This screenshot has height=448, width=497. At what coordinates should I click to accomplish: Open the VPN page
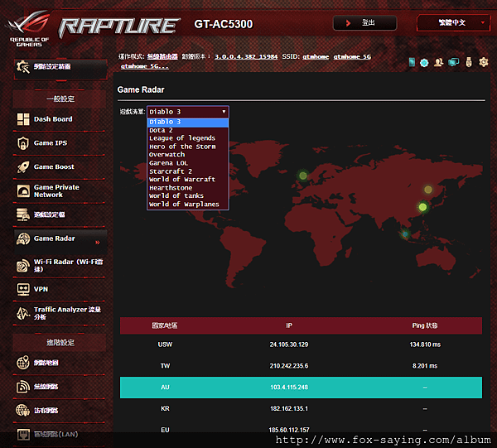tap(41, 289)
